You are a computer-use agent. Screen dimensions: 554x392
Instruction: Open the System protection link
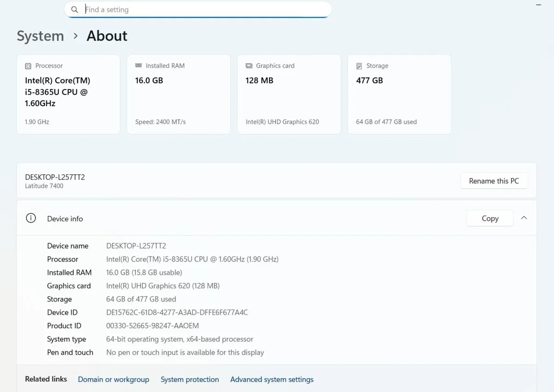point(190,380)
